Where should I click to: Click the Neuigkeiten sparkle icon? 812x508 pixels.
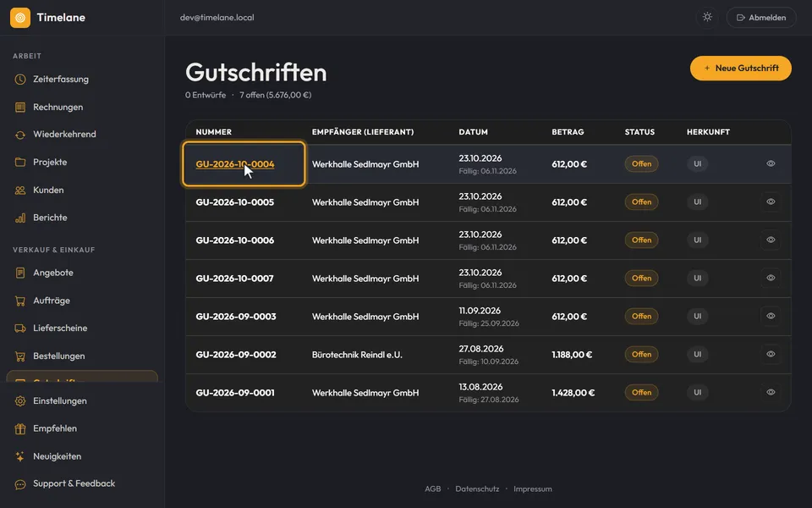[20, 456]
